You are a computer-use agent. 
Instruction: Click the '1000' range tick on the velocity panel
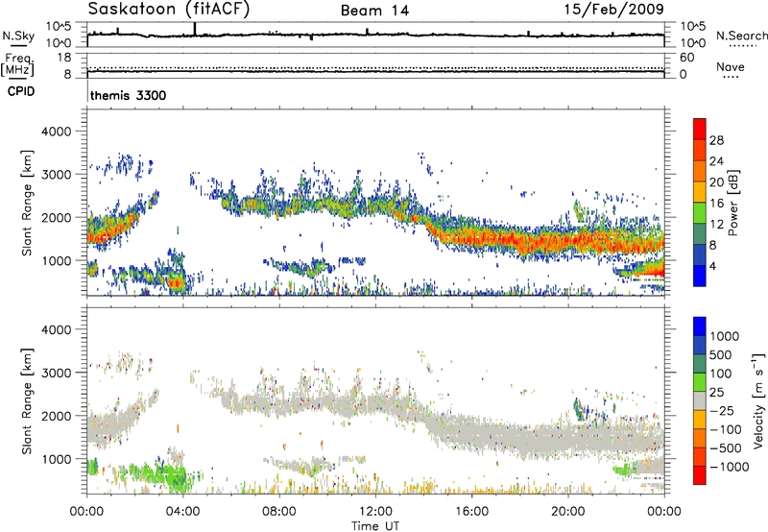click(56, 459)
